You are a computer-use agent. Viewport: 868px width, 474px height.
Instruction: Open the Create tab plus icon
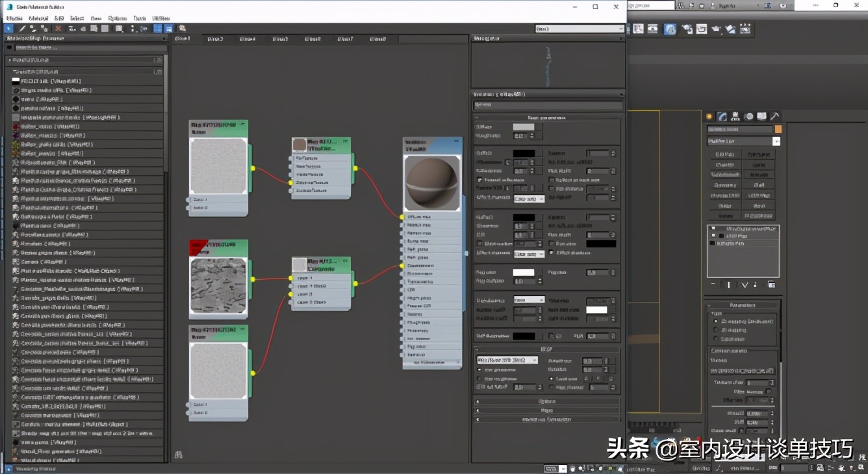pyautogui.click(x=709, y=117)
